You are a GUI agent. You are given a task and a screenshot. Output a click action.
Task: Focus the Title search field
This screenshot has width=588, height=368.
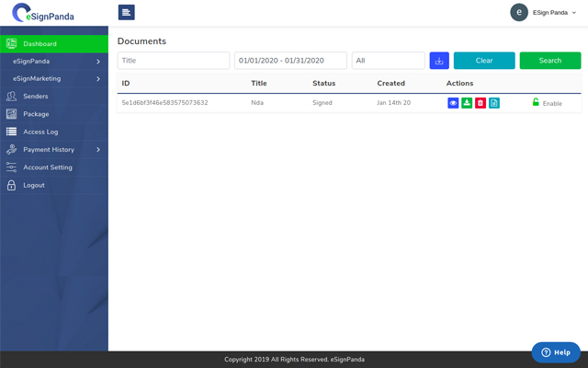tap(174, 61)
